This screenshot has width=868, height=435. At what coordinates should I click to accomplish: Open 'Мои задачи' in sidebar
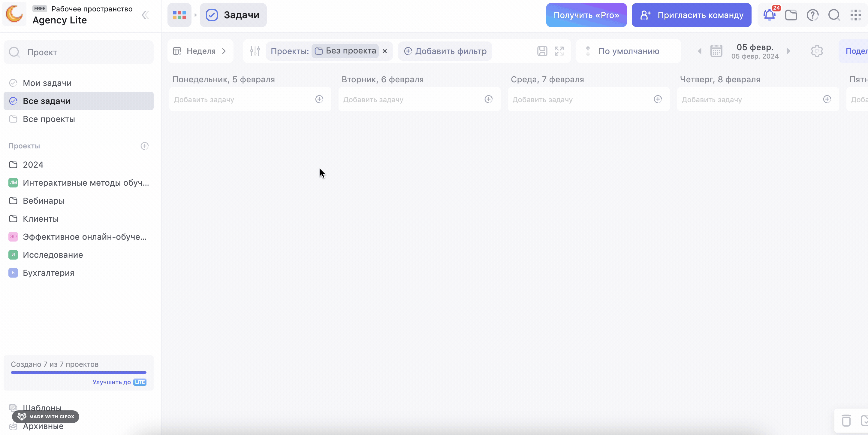pos(79,83)
